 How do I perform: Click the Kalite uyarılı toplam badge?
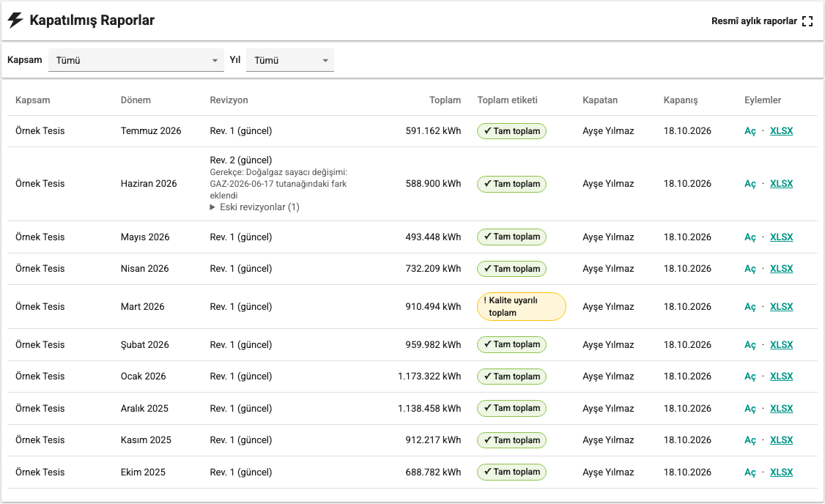(x=522, y=307)
